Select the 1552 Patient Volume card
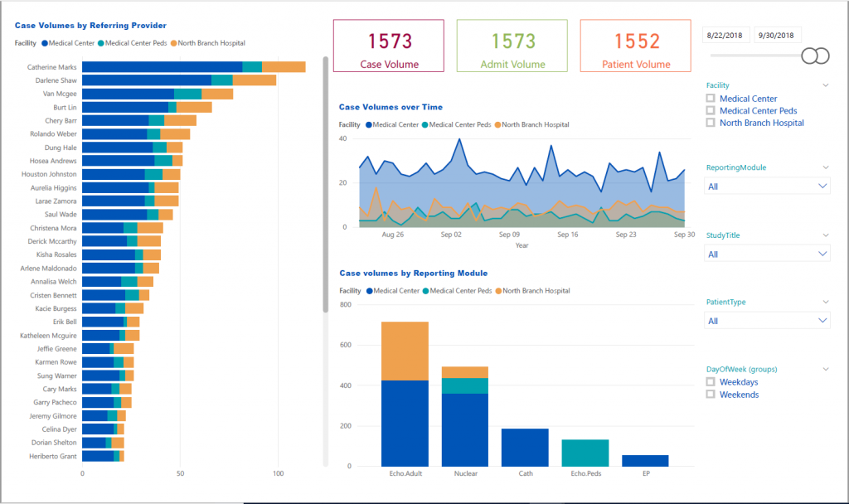This screenshot has height=504, width=849. tap(635, 46)
